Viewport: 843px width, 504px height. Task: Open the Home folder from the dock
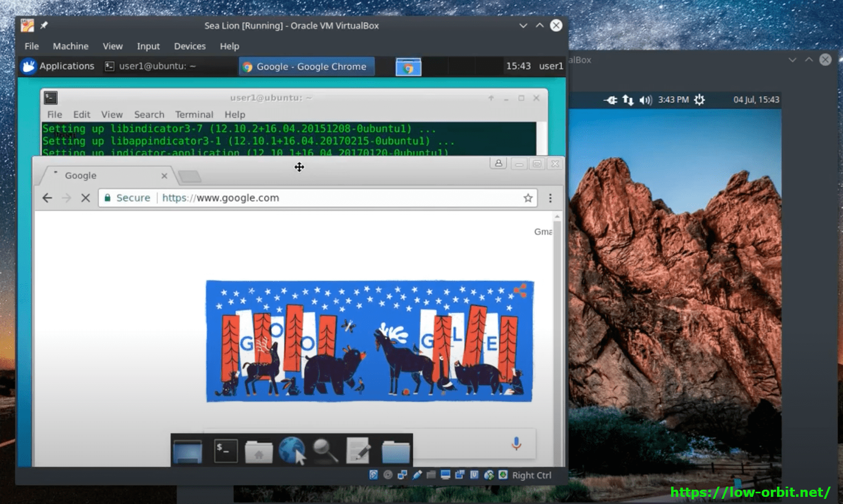click(x=259, y=451)
